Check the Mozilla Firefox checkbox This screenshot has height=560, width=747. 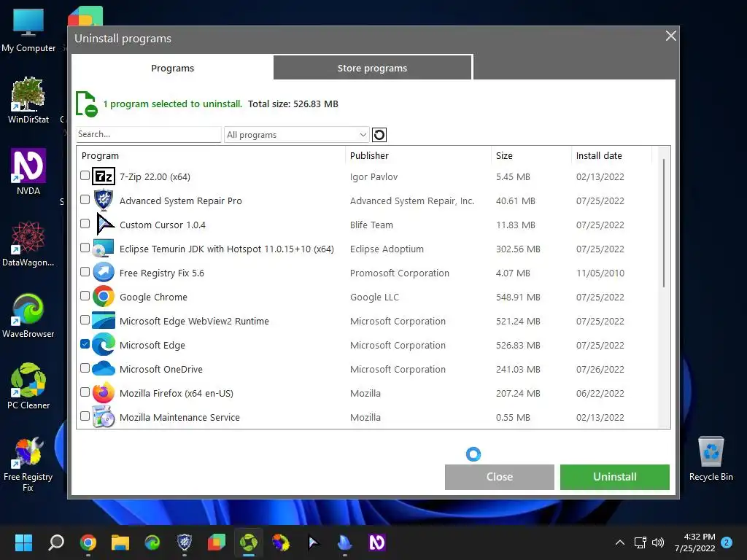pyautogui.click(x=85, y=392)
